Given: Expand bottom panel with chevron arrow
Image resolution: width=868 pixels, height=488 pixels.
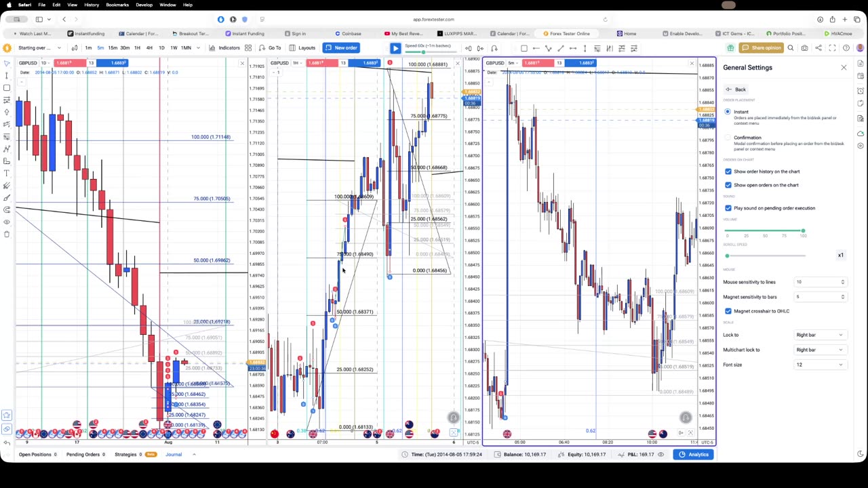Looking at the screenshot, I should [194, 455].
